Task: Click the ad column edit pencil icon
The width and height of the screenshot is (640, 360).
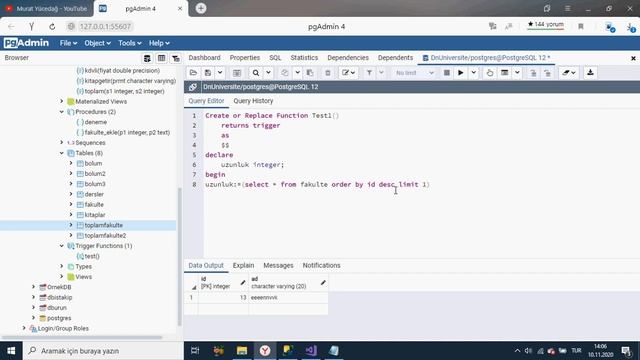Action: (323, 282)
